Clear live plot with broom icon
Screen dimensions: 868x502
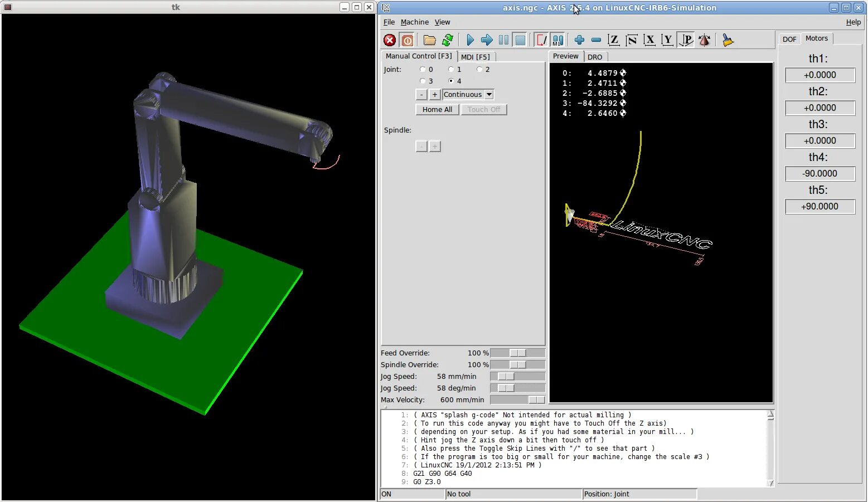[728, 40]
